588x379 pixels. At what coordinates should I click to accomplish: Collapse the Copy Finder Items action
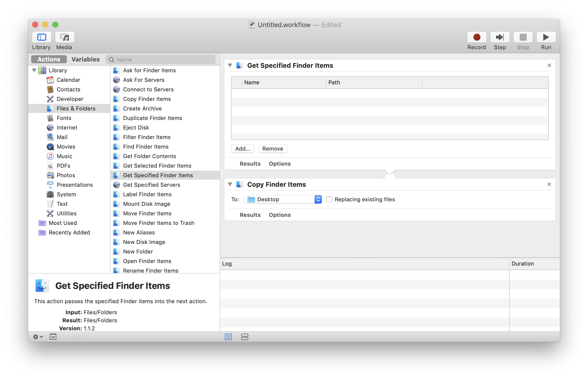coord(230,184)
